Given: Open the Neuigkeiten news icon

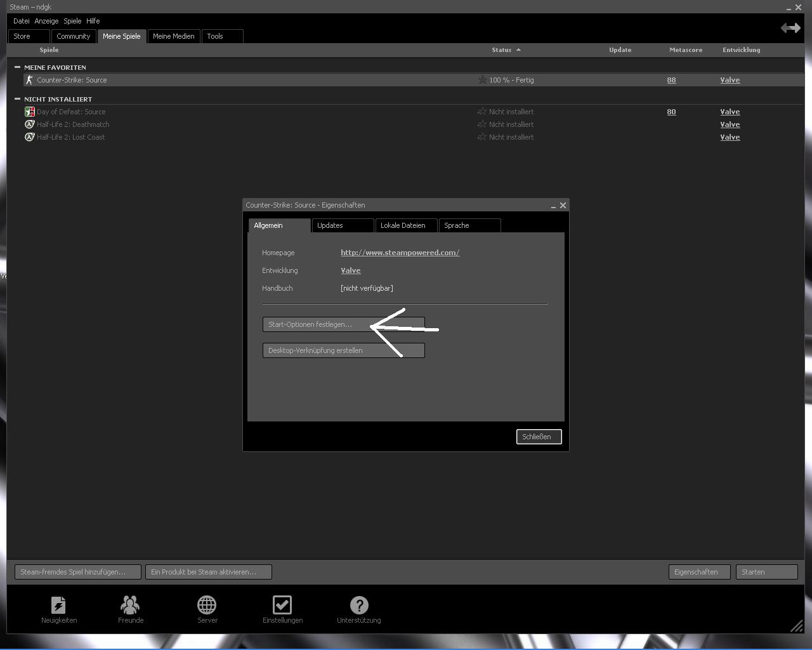Looking at the screenshot, I should pos(58,606).
